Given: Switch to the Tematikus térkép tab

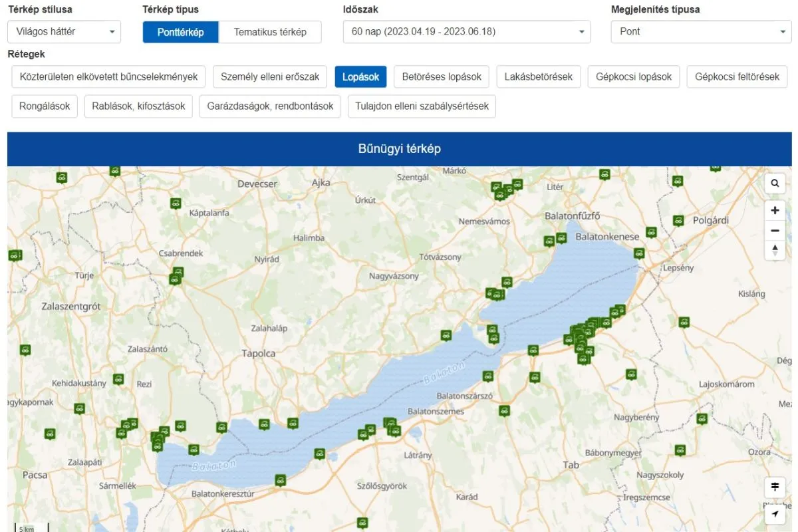Looking at the screenshot, I should [x=270, y=32].
